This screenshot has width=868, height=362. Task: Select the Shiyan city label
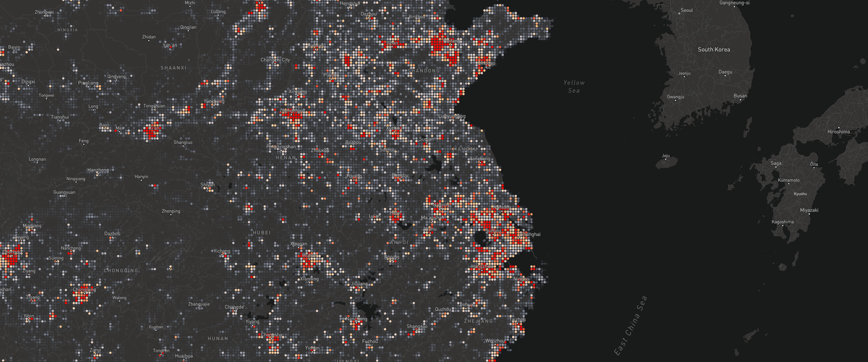coord(208,185)
